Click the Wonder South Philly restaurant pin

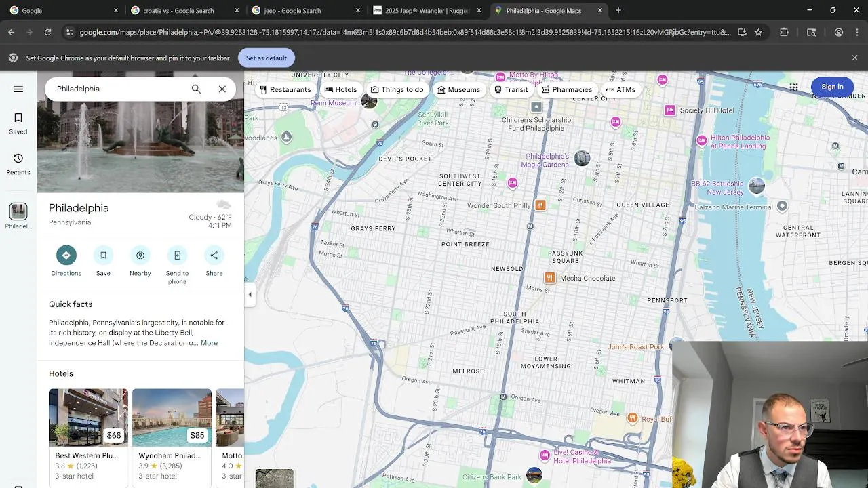pos(540,205)
